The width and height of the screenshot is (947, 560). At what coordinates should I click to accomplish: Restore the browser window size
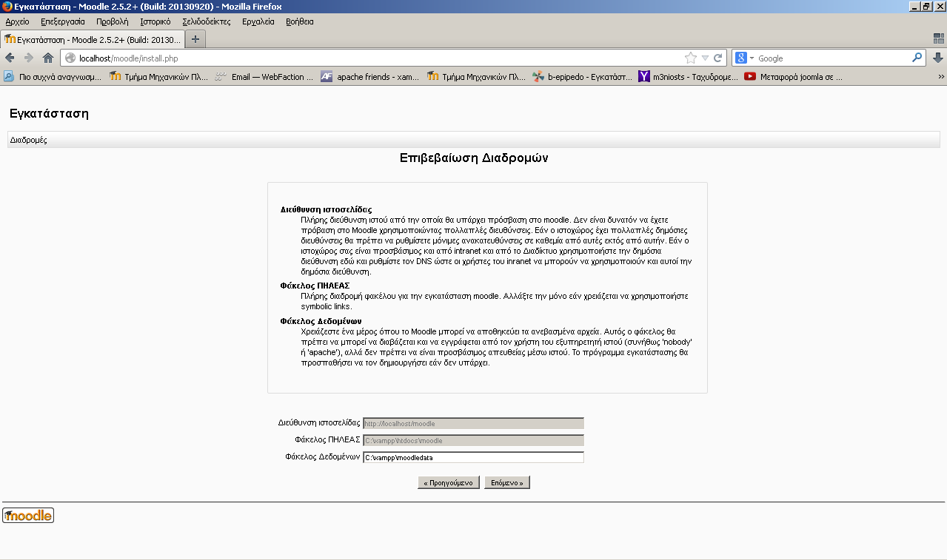pyautogui.click(x=926, y=6)
